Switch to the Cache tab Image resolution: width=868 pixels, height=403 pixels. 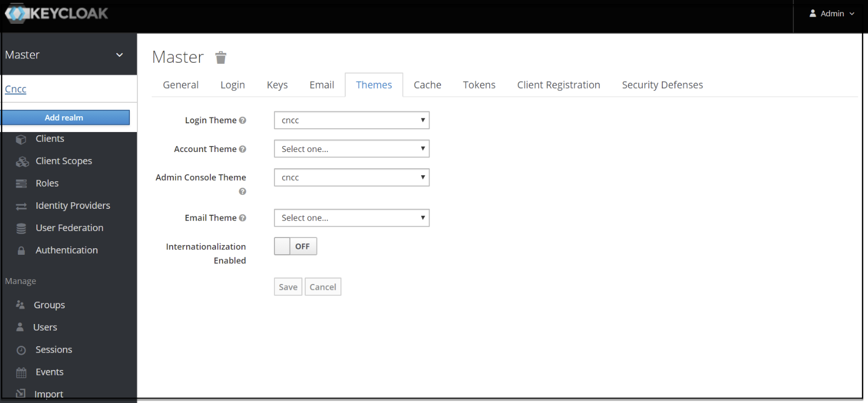[428, 85]
